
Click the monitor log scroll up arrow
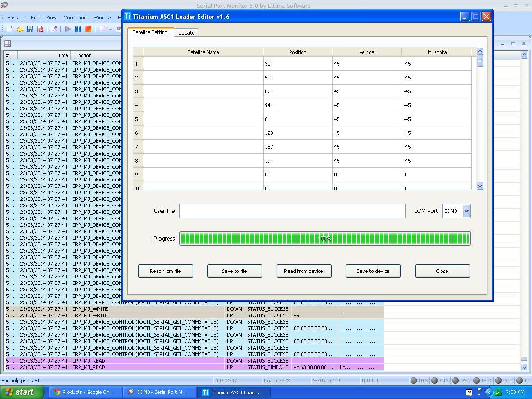coord(524,54)
